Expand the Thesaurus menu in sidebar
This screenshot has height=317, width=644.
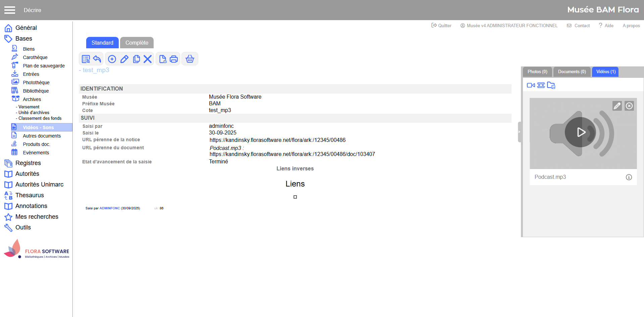[x=30, y=195]
